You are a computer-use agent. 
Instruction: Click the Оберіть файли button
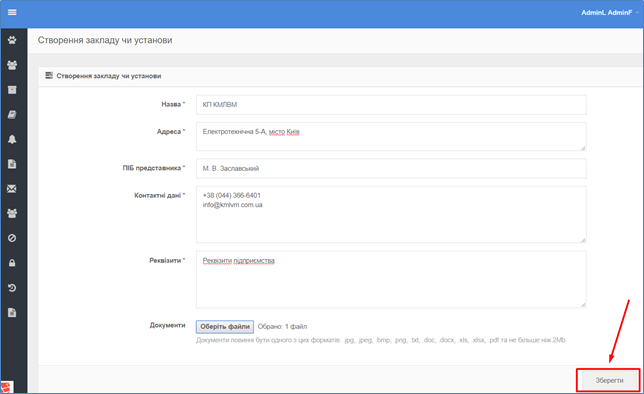pyautogui.click(x=225, y=327)
